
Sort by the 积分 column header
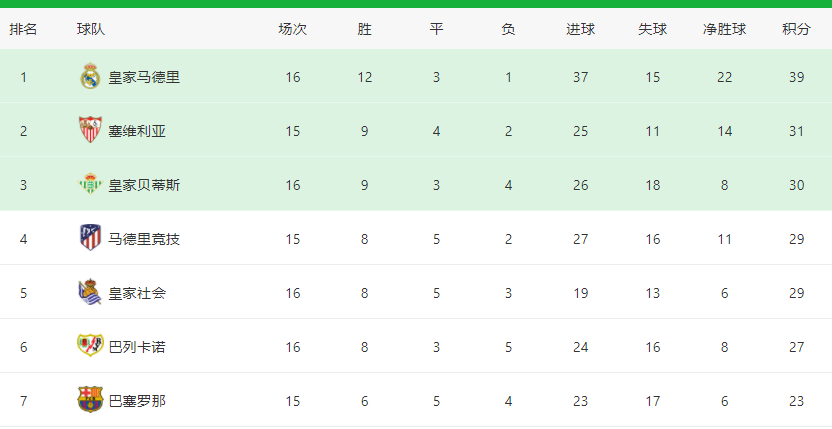tap(796, 29)
